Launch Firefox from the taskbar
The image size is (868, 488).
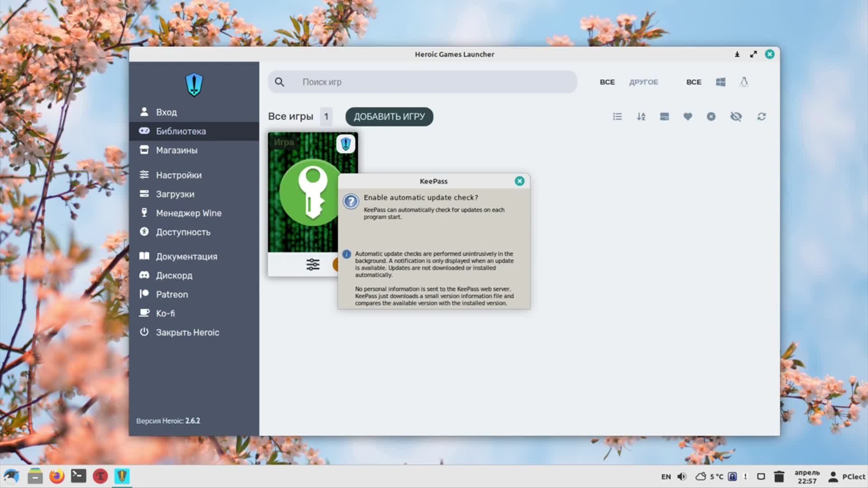coord(57,476)
